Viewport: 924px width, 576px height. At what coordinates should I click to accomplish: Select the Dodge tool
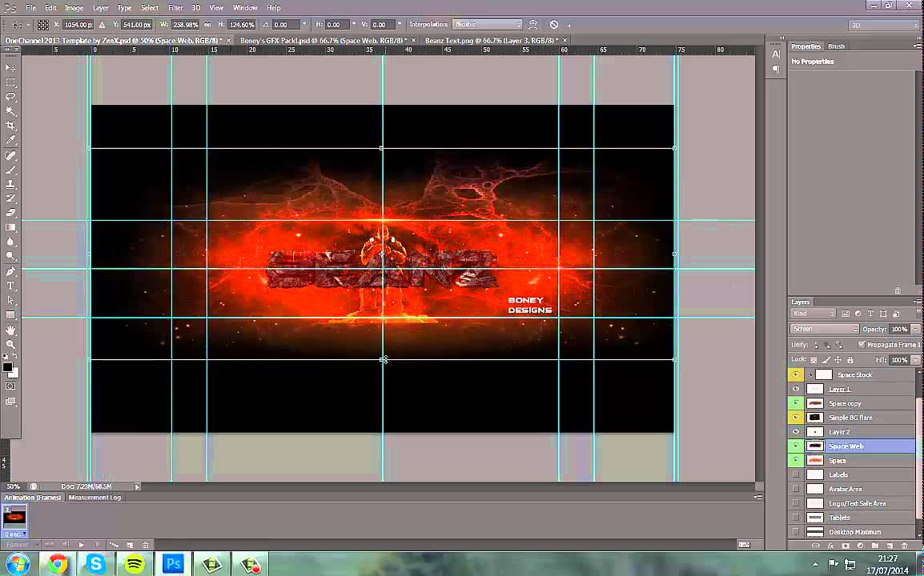(10, 256)
